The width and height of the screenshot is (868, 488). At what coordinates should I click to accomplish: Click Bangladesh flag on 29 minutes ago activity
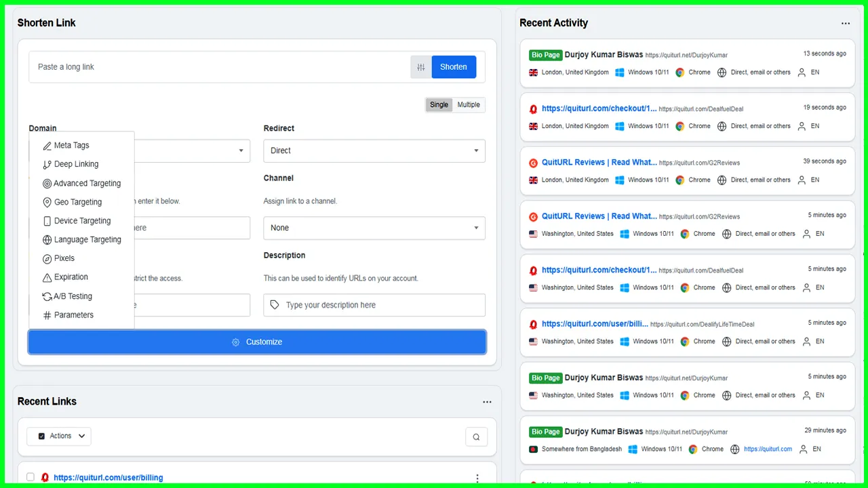click(x=533, y=449)
